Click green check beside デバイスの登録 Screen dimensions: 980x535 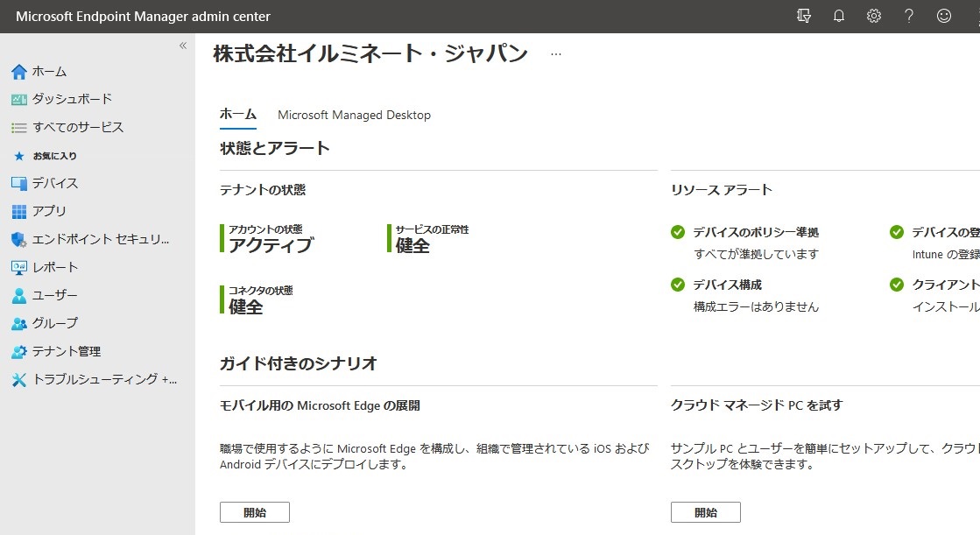point(897,233)
